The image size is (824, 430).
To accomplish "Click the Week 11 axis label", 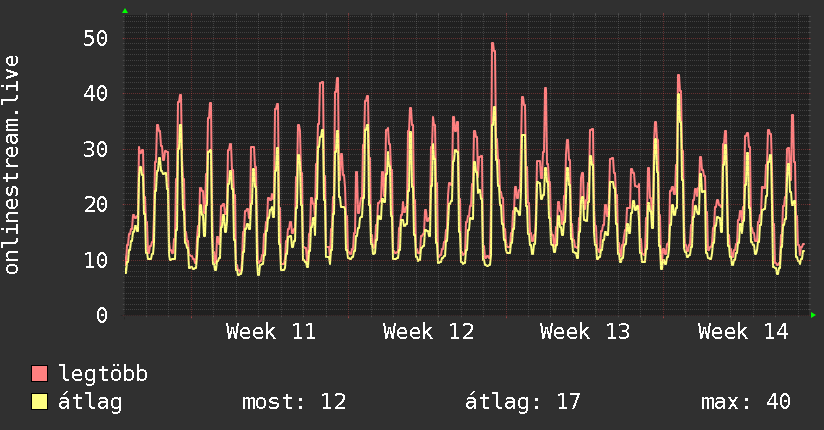I will (271, 332).
